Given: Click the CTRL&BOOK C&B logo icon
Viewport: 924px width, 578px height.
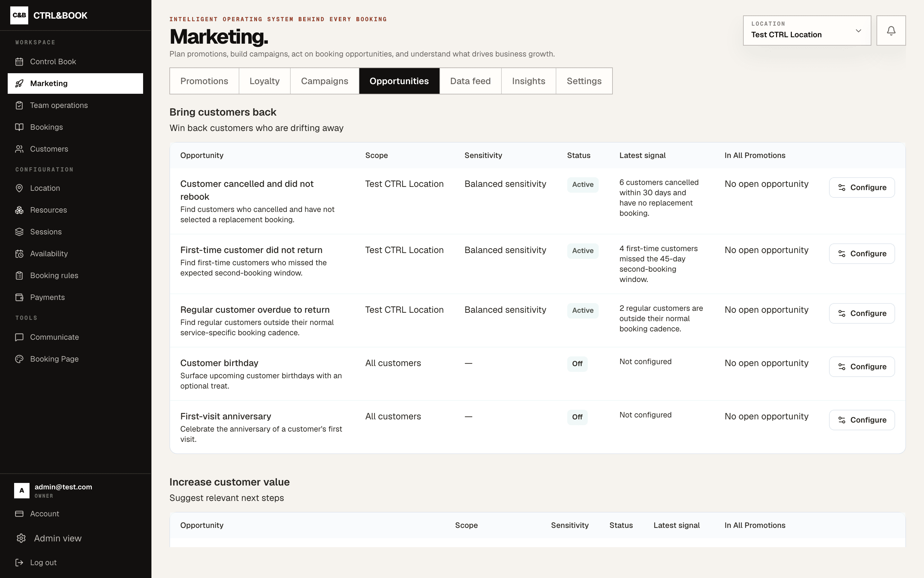Looking at the screenshot, I should click(19, 15).
